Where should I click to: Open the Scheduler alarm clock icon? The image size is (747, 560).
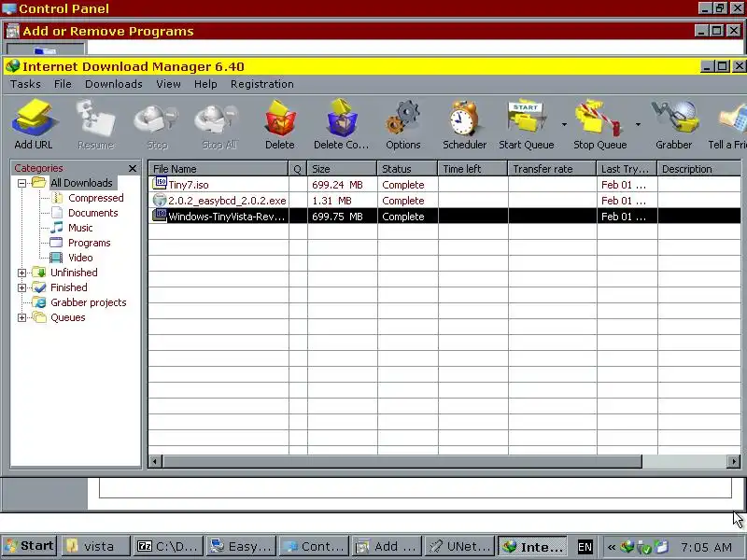pyautogui.click(x=464, y=124)
